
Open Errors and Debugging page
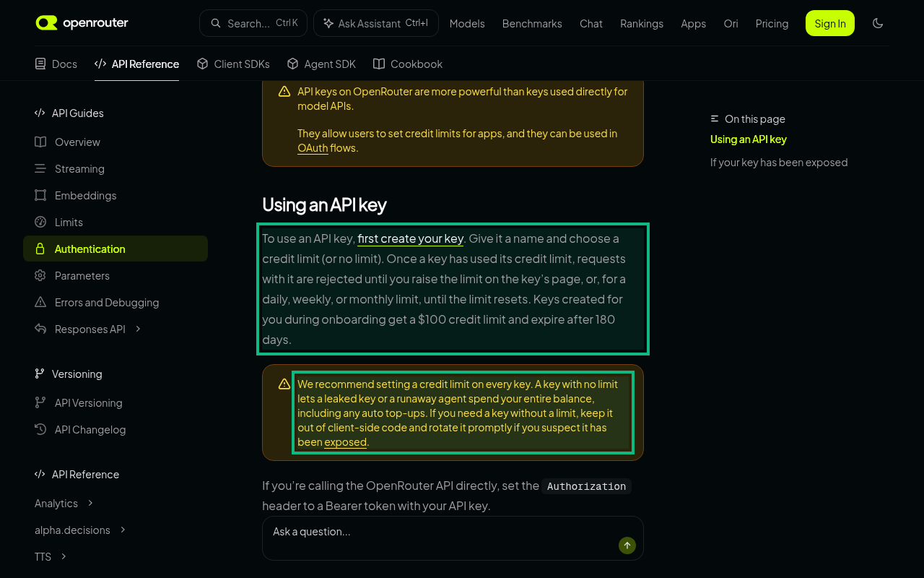(x=115, y=302)
